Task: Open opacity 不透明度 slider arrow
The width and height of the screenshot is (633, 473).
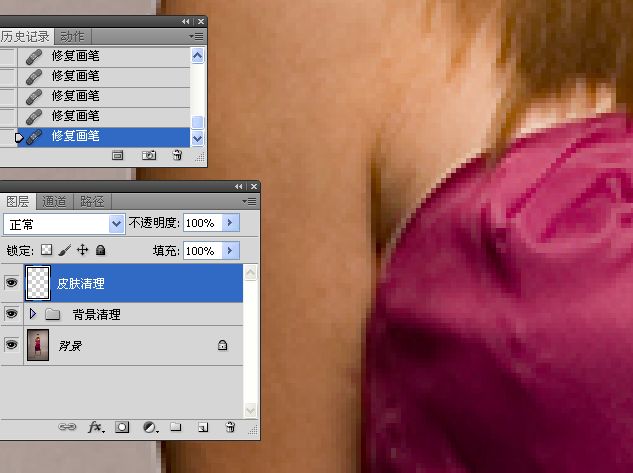Action: pyautogui.click(x=231, y=223)
